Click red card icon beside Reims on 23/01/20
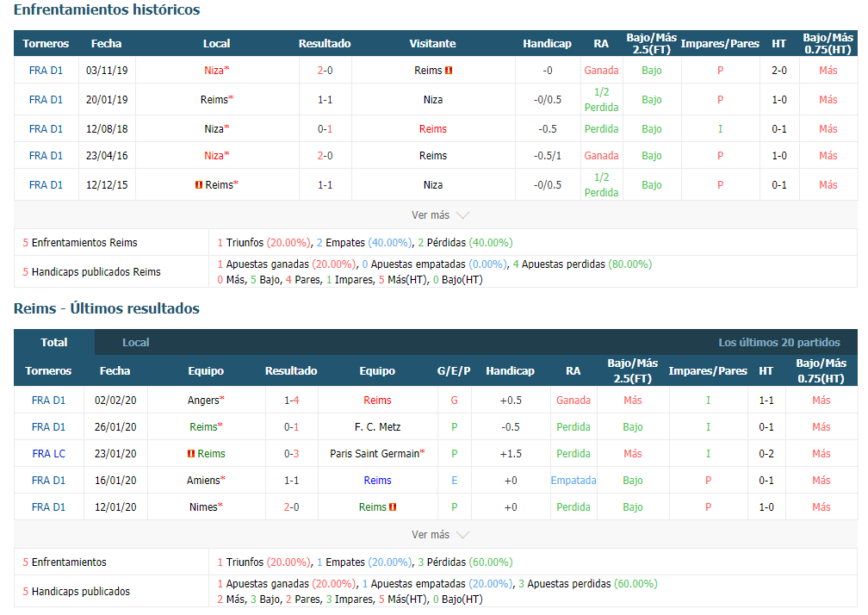 point(191,453)
